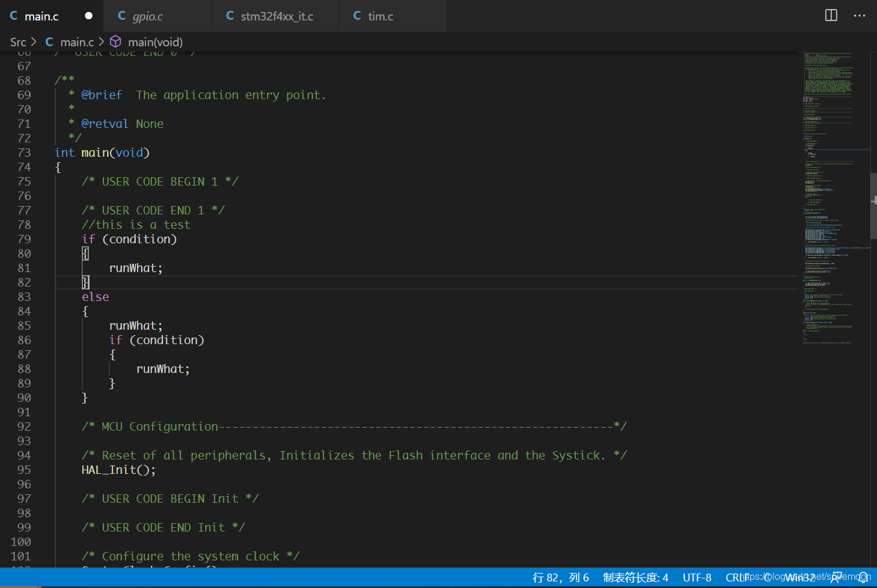Click the Src breadcrumb folder
The height and width of the screenshot is (588, 877).
pyautogui.click(x=18, y=42)
